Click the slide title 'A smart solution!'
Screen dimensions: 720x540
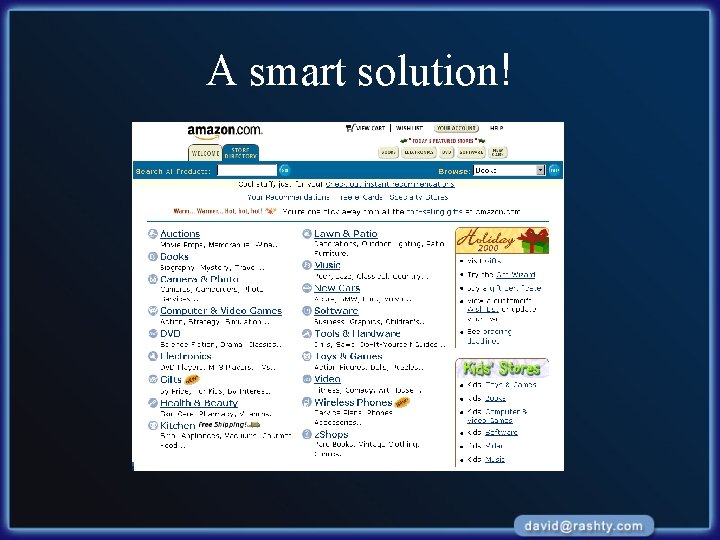coord(359,70)
